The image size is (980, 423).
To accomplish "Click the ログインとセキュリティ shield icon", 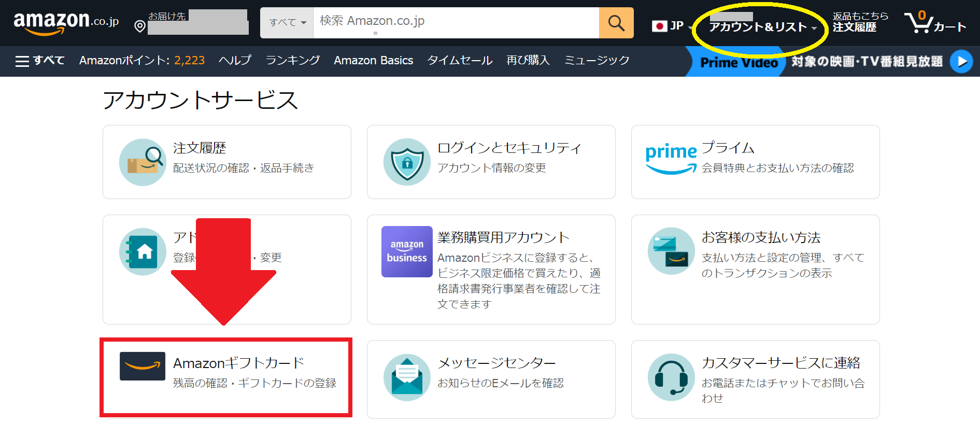I will tap(407, 162).
